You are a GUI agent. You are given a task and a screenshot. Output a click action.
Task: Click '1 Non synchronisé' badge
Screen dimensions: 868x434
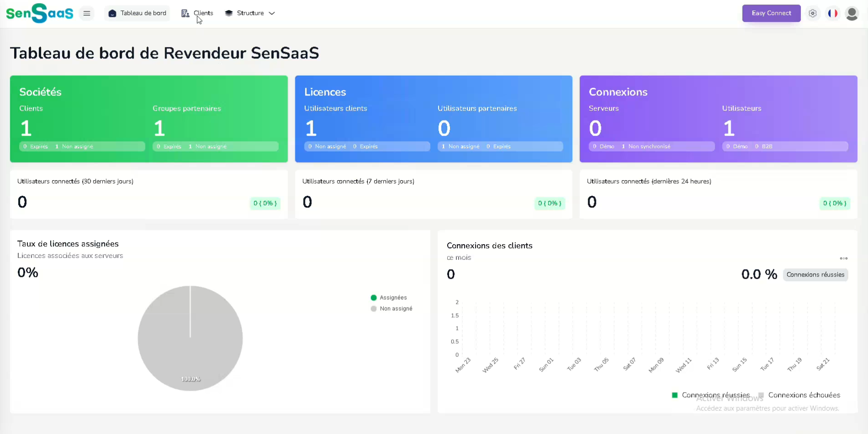pyautogui.click(x=646, y=146)
